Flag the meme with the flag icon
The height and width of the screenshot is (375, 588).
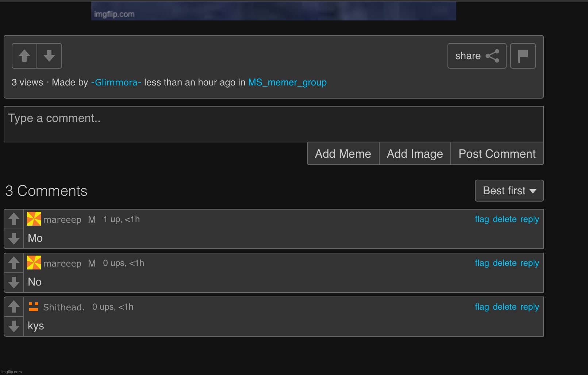tap(523, 56)
